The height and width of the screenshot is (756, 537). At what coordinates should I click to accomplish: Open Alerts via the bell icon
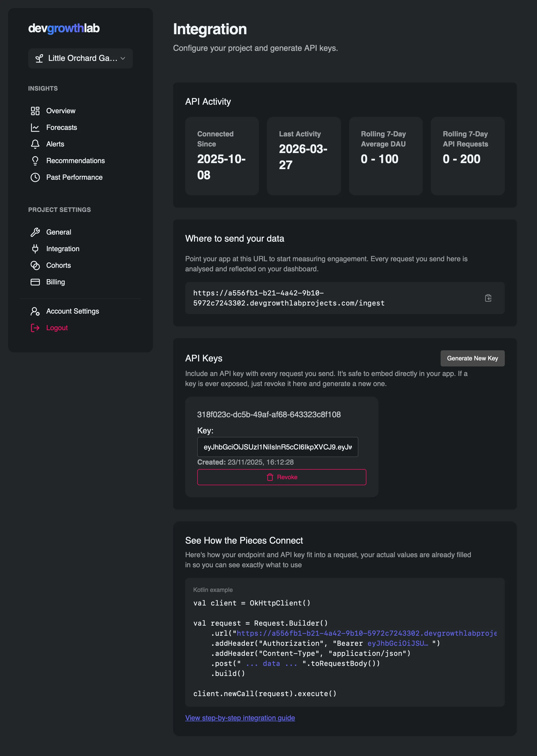pos(35,144)
